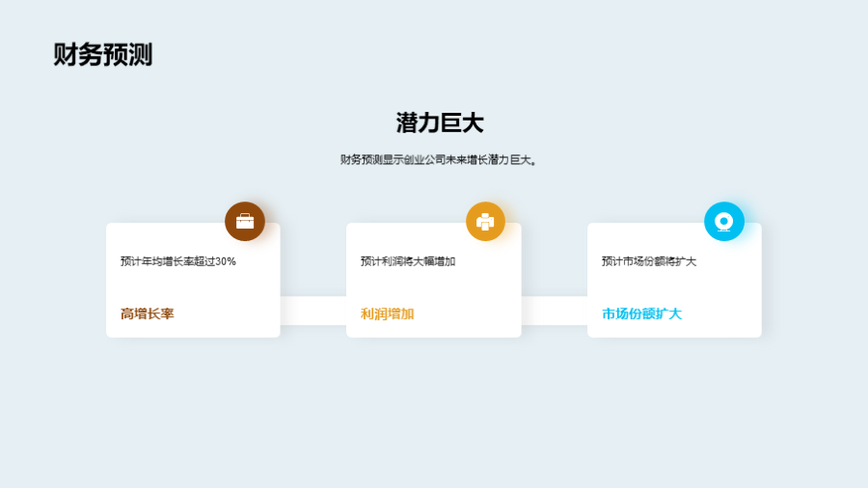Click the cyan webcam icon
868x488 pixels.
point(723,222)
